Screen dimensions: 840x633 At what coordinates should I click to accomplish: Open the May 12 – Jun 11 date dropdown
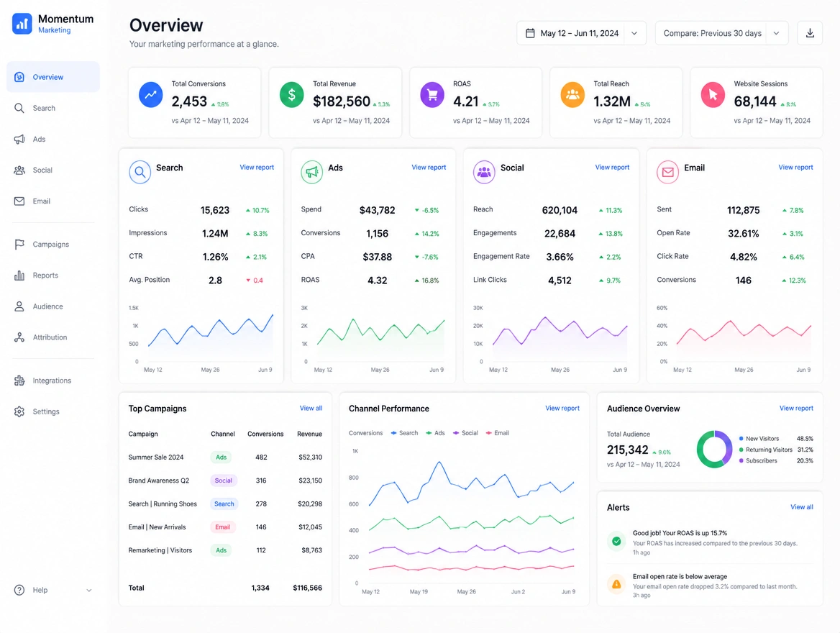[x=581, y=33]
